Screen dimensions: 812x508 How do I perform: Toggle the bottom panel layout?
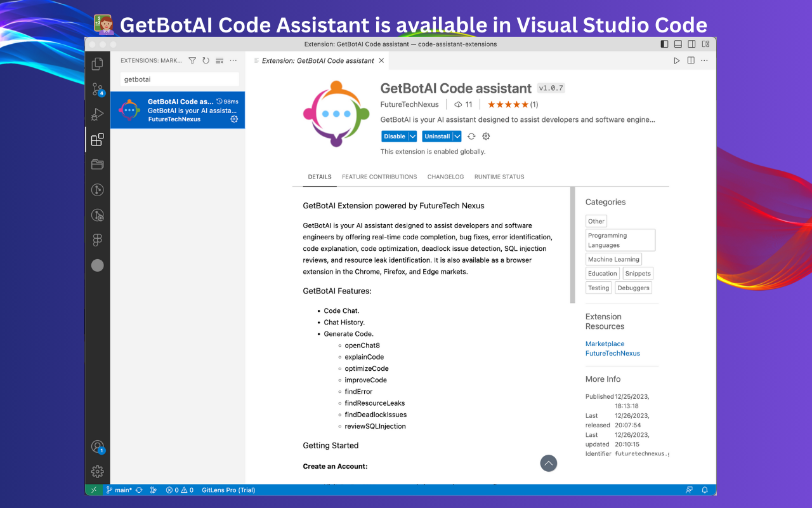[678, 44]
